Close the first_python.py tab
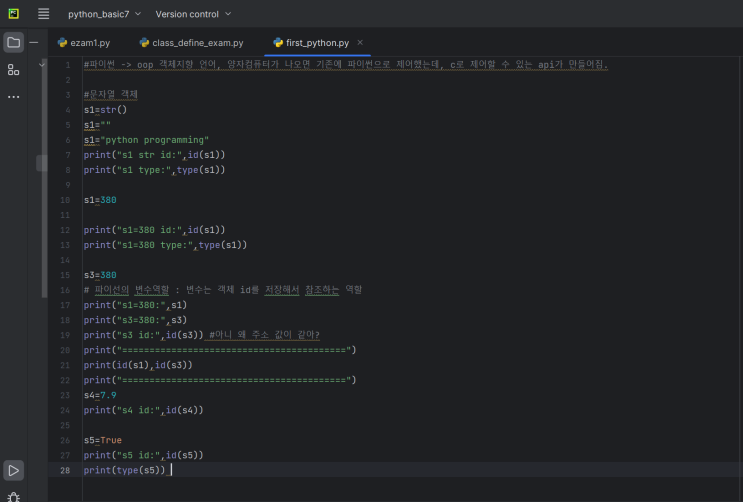Image resolution: width=743 pixels, height=502 pixels. 360,43
